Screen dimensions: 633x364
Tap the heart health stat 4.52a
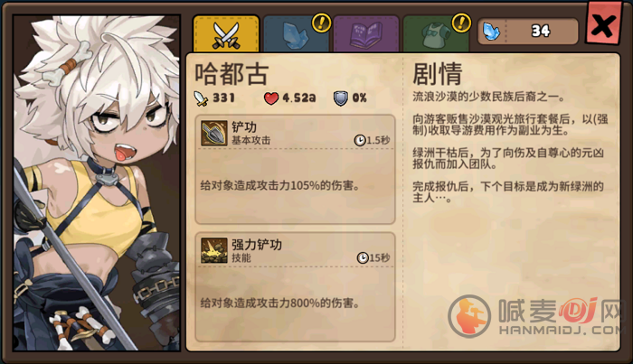click(x=290, y=98)
